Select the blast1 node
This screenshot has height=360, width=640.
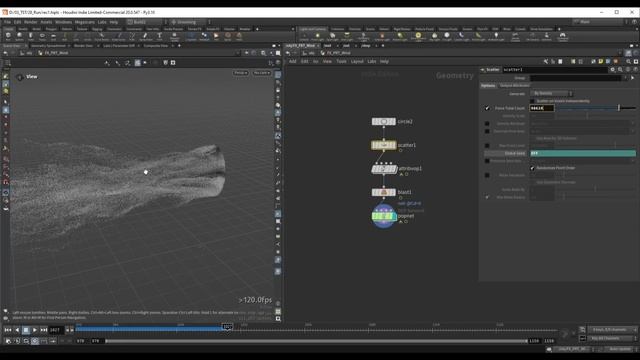pyautogui.click(x=384, y=192)
